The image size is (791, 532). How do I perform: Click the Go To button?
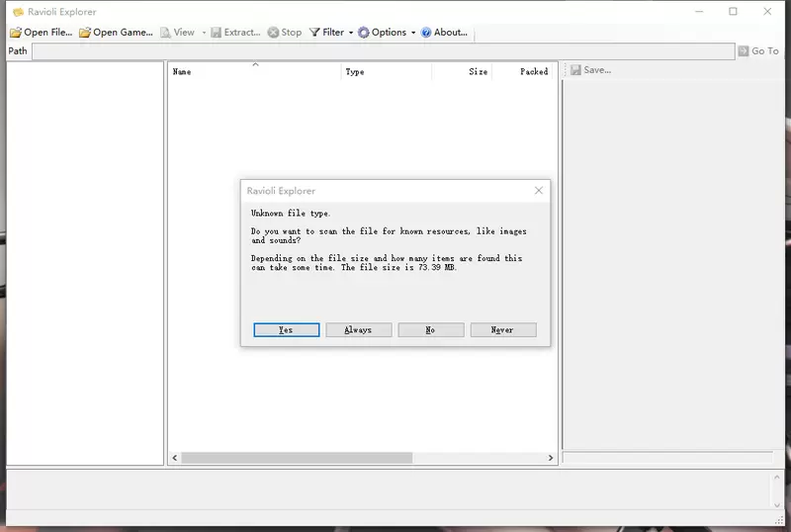pyautogui.click(x=758, y=51)
